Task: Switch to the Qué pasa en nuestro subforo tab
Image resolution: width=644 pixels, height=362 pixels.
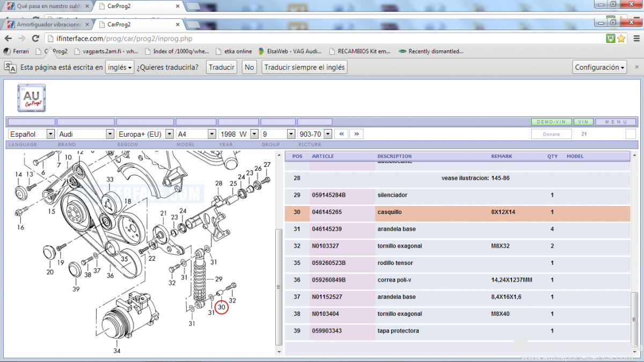Action: point(47,6)
